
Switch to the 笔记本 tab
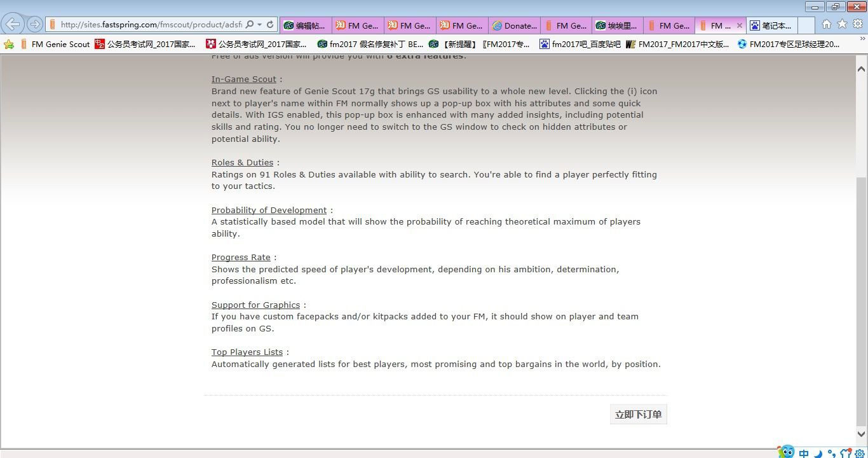[x=771, y=25]
